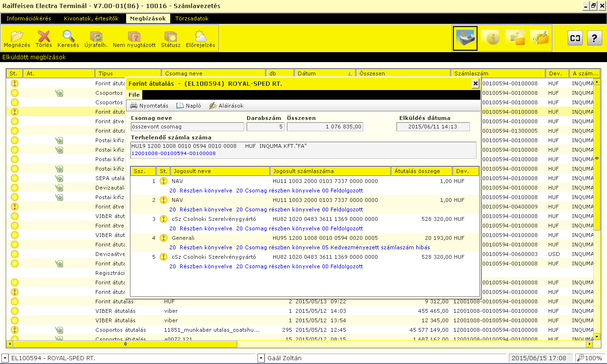This screenshot has height=364, width=607.
Task: Open the File menu in the dialog
Action: (134, 95)
